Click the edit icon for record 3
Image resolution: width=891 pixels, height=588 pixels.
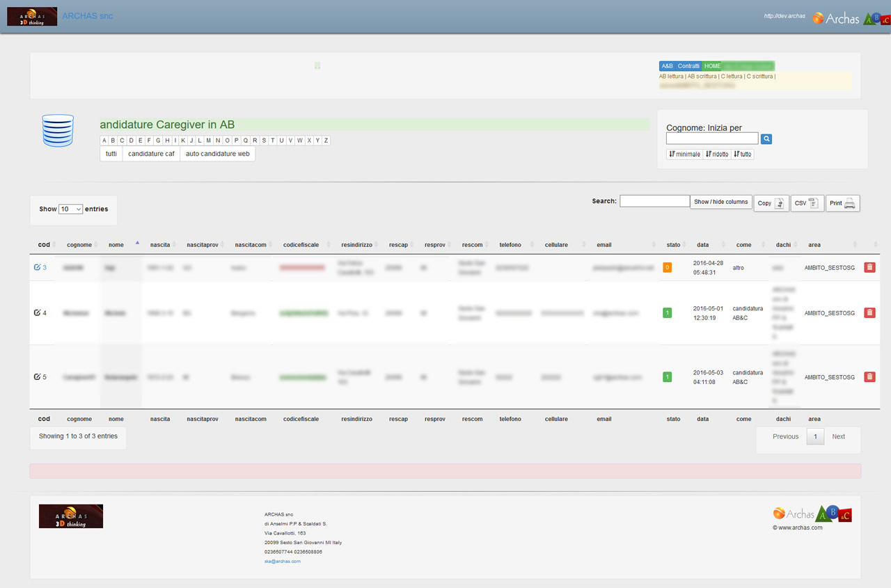pos(37,267)
